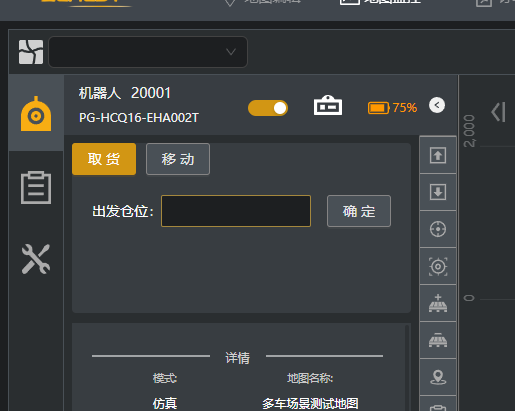The image size is (515, 411).
Task: Click the robot vehicle toolbar icon
Action: (x=438, y=340)
